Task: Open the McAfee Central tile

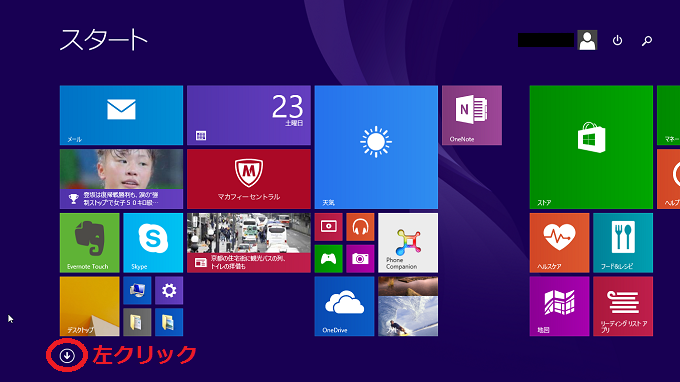Action: 249,179
